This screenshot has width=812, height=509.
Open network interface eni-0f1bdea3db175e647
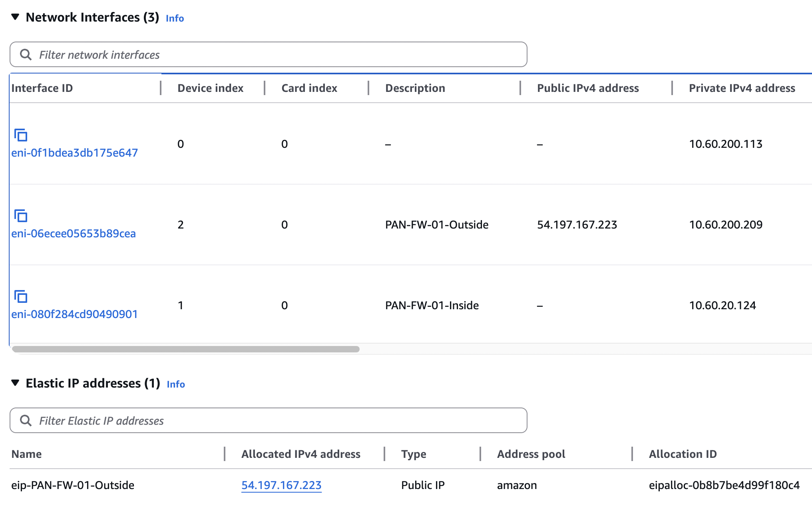pos(75,153)
